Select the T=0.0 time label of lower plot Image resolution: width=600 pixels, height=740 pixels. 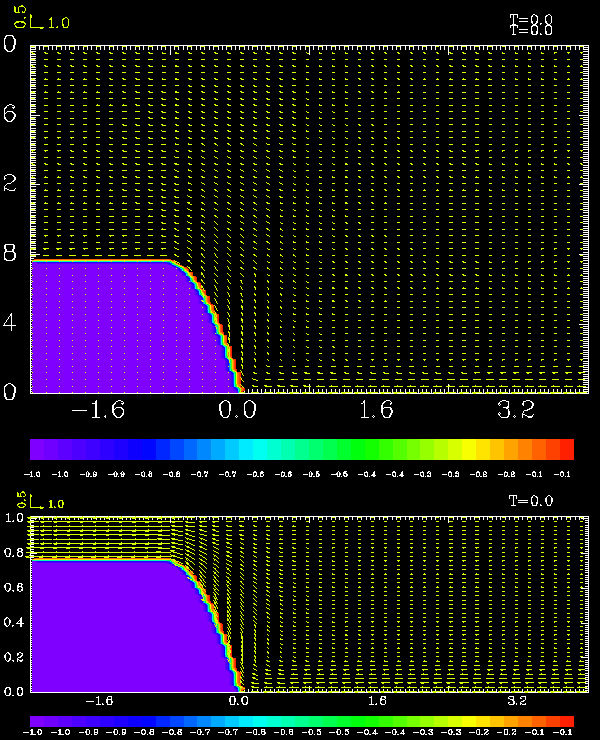coord(530,501)
